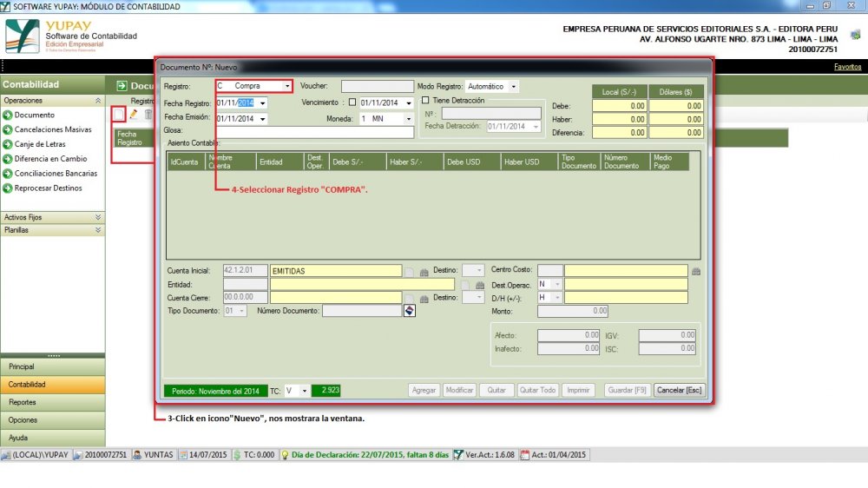Open Dest.Operac. N dropdown
The image size is (868, 488).
[x=557, y=284]
